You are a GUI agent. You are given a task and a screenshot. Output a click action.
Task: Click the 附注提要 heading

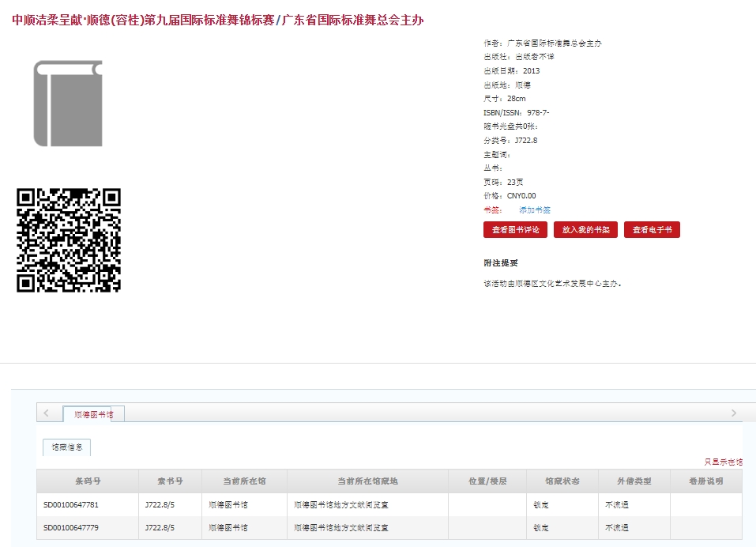501,263
